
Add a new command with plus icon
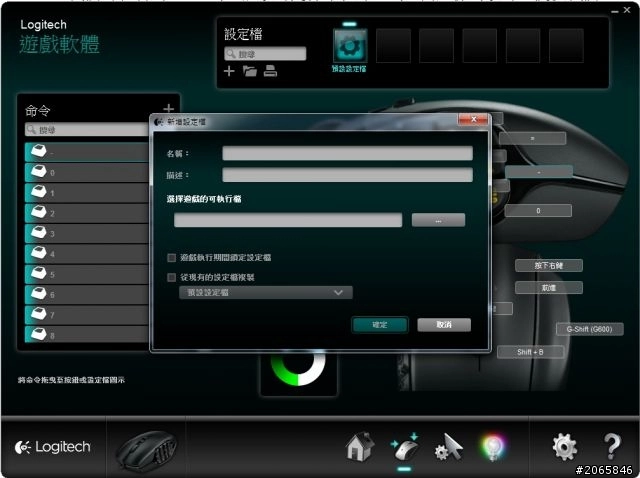168,109
